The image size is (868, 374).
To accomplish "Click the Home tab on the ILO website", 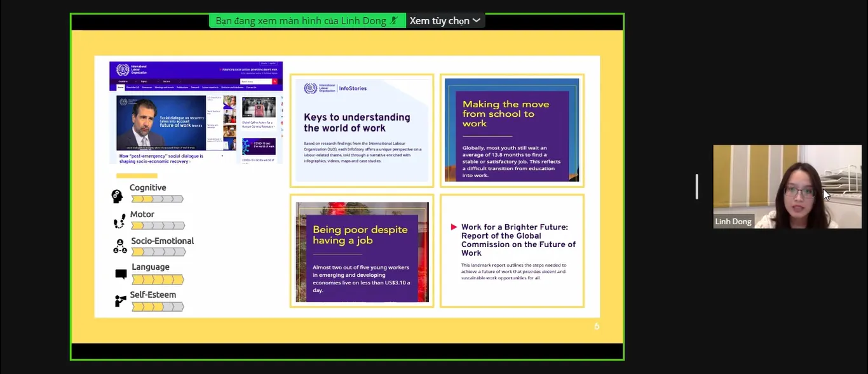I will (x=120, y=87).
